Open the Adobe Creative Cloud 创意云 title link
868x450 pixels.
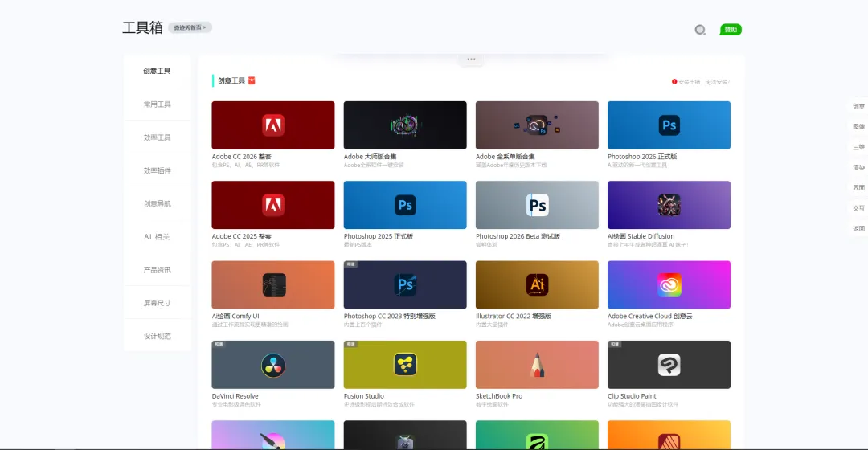(x=650, y=316)
